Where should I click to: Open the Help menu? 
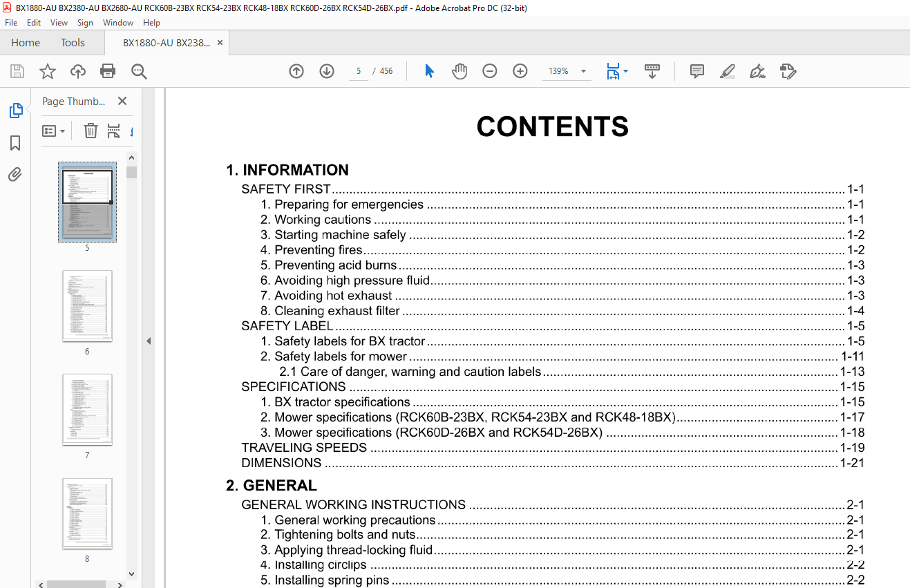[151, 23]
